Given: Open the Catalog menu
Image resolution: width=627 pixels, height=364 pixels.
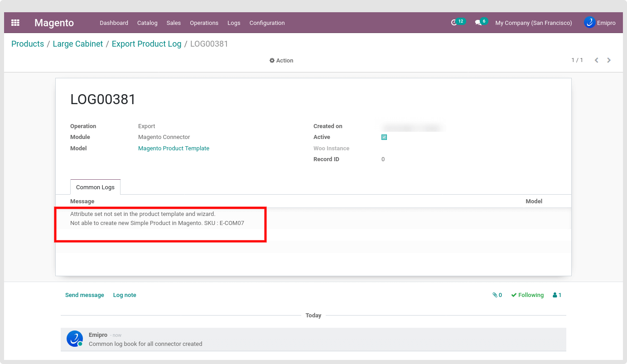Looking at the screenshot, I should coord(147,23).
